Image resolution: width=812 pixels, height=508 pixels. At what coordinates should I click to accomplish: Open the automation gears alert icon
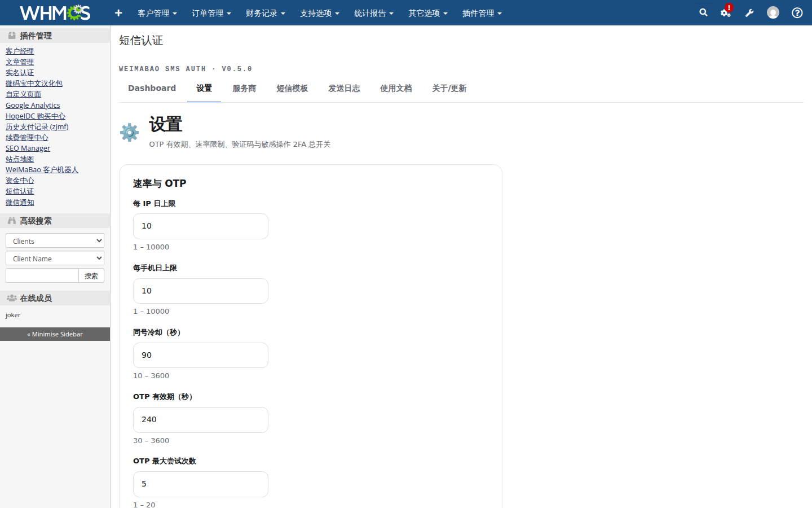(x=726, y=12)
